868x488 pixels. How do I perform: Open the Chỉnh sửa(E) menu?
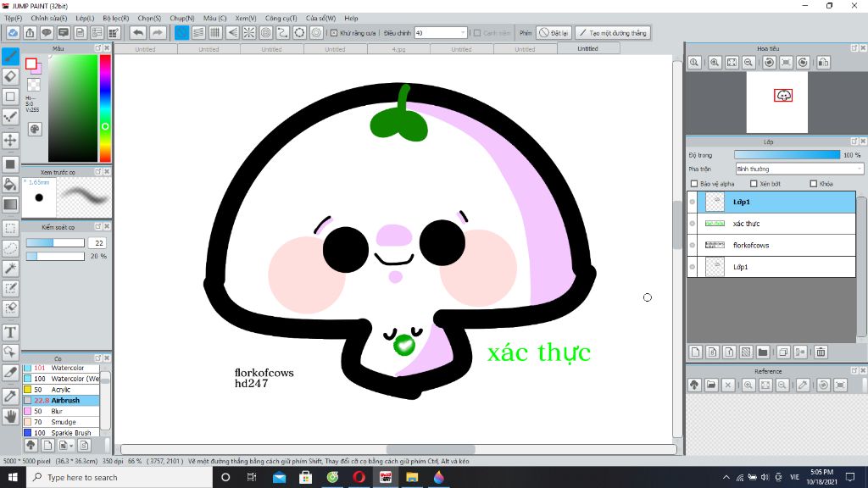[48, 19]
